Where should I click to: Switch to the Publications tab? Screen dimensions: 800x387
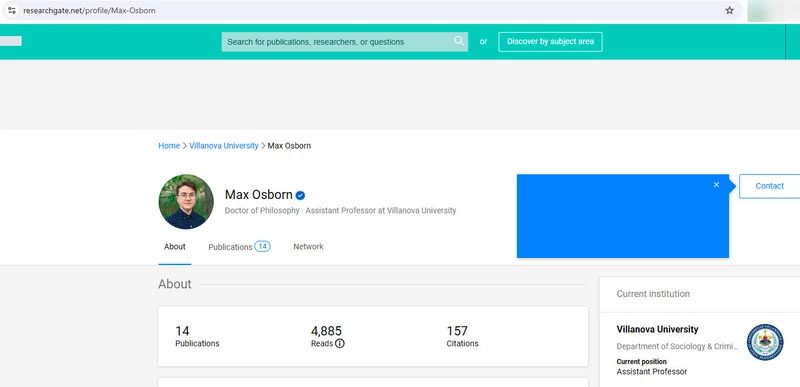239,247
